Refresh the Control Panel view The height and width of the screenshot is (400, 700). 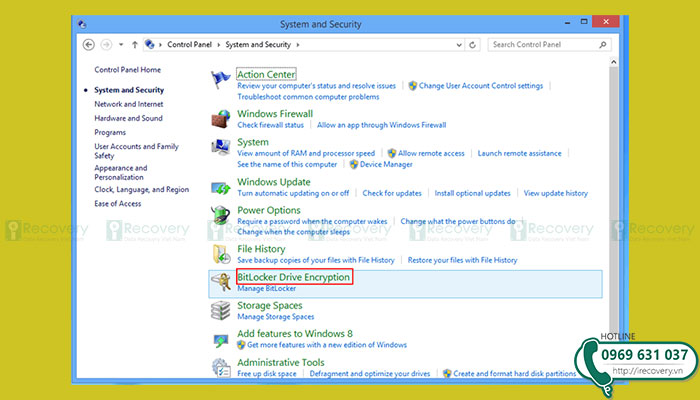pyautogui.click(x=472, y=45)
